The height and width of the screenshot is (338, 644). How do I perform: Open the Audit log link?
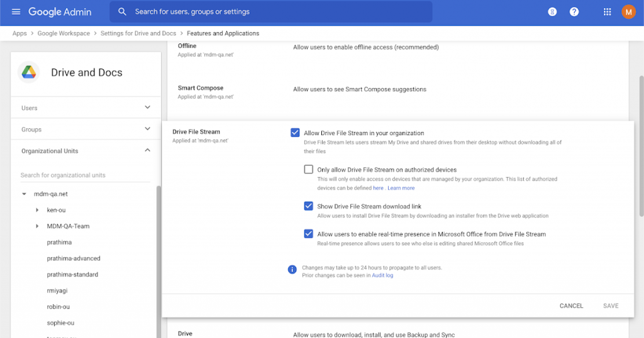(x=382, y=275)
